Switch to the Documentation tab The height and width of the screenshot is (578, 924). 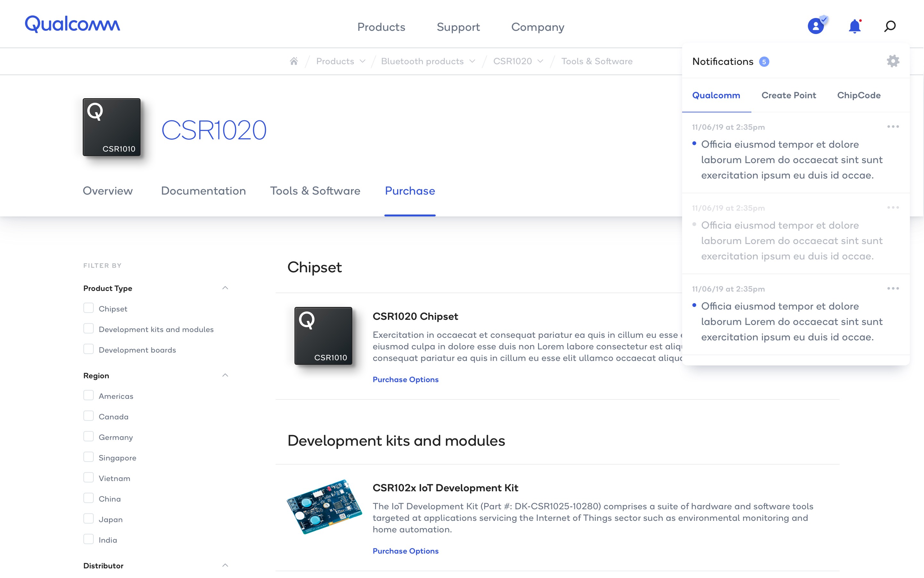(203, 191)
